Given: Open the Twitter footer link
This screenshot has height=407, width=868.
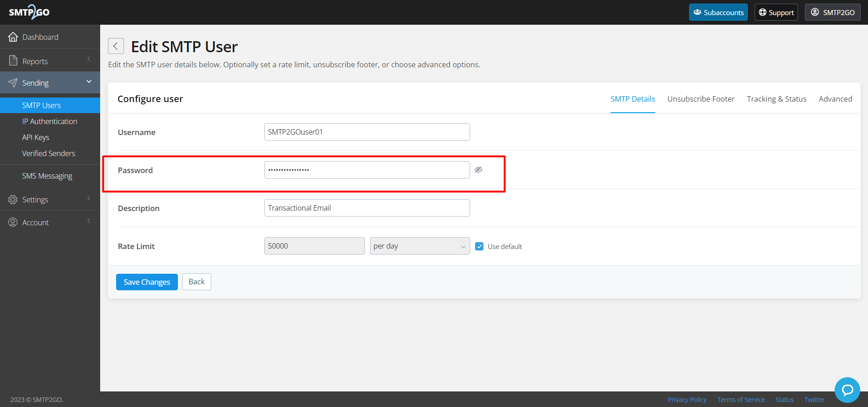Looking at the screenshot, I should (814, 400).
